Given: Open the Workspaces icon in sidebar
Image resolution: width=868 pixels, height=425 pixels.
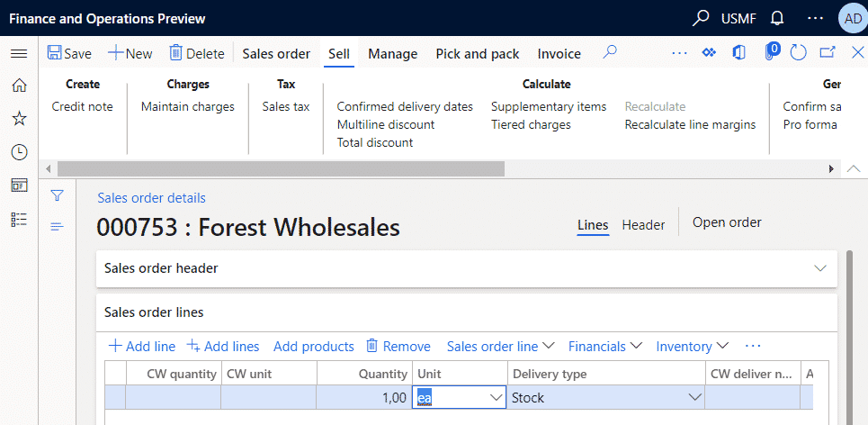Looking at the screenshot, I should (20, 186).
